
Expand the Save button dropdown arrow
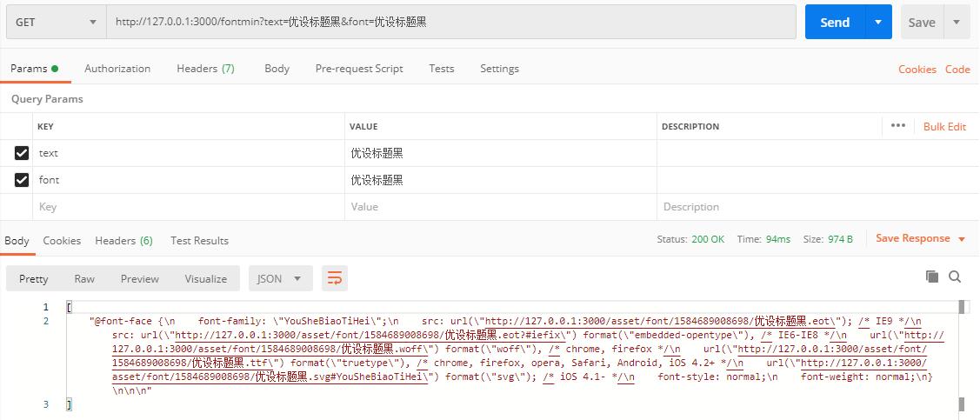(957, 23)
